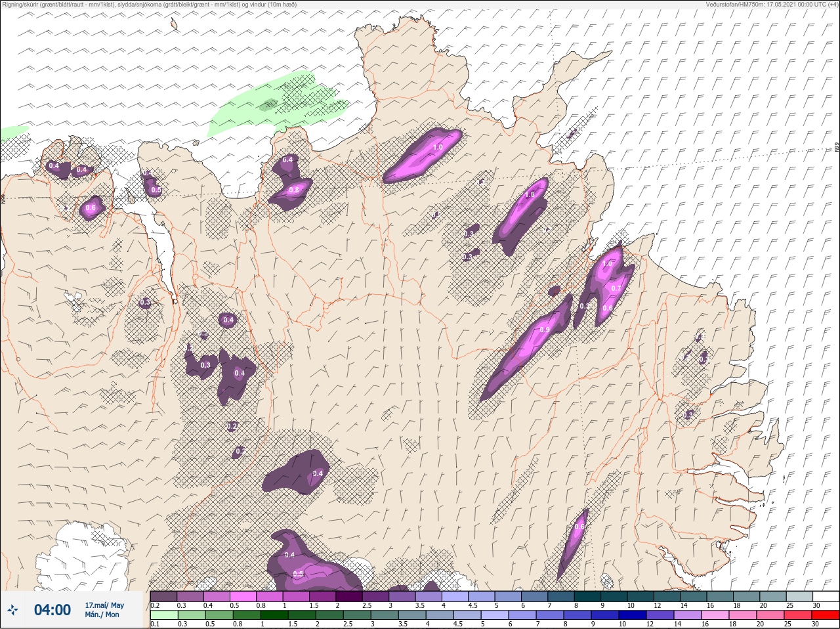Select the light green rain area offshore
Screen dimensions: 840x629
pyautogui.click(x=279, y=105)
